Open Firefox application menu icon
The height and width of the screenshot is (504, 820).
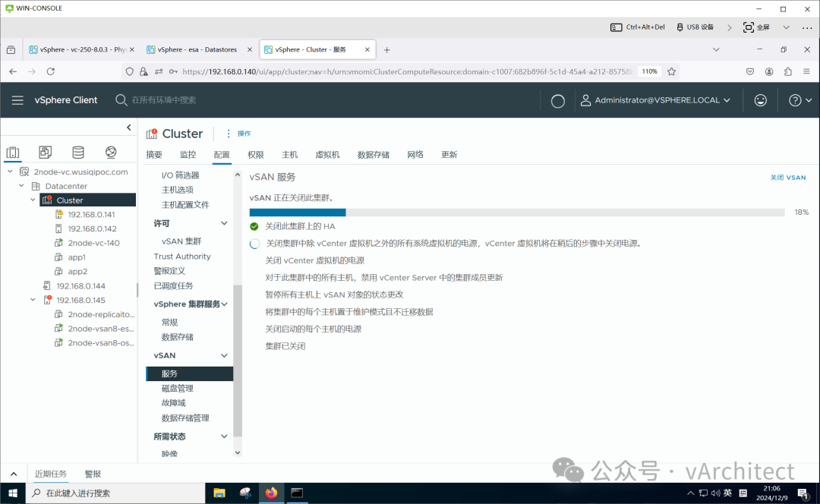click(806, 71)
